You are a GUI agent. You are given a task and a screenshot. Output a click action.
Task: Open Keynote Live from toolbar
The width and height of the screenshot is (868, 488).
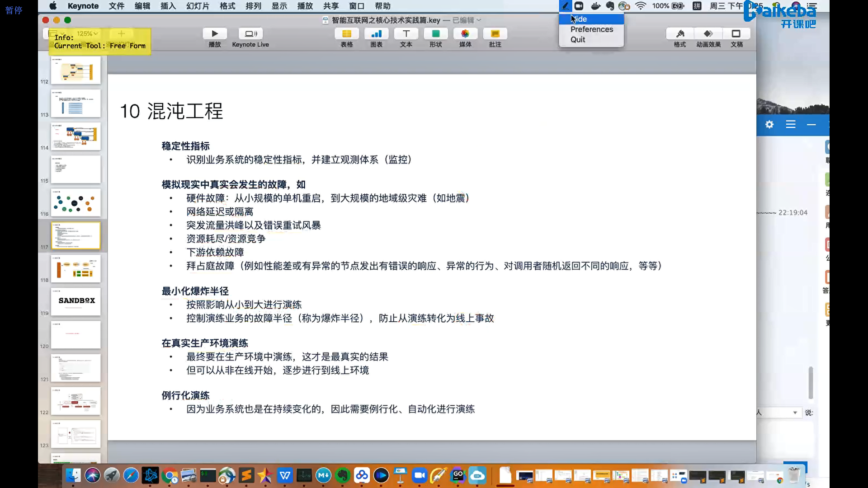pyautogui.click(x=250, y=34)
